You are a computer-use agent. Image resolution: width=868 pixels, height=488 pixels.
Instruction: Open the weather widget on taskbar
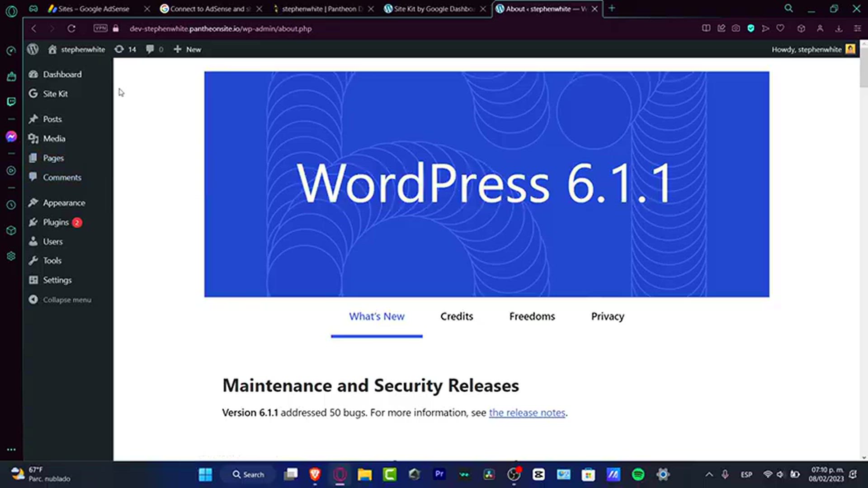point(41,474)
